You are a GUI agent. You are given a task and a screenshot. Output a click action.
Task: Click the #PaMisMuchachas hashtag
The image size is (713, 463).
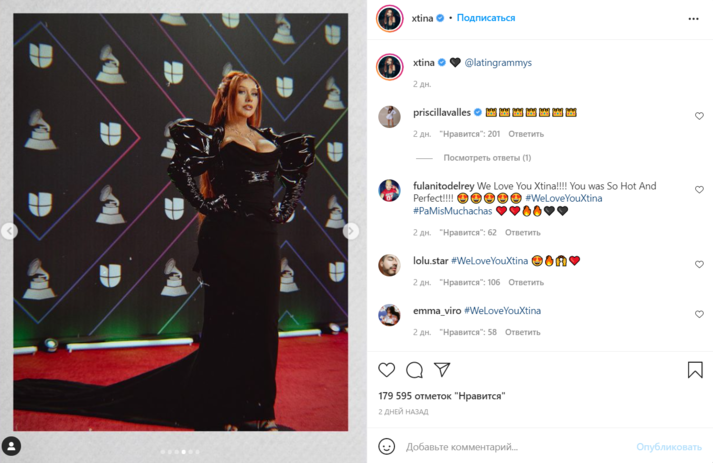click(452, 211)
